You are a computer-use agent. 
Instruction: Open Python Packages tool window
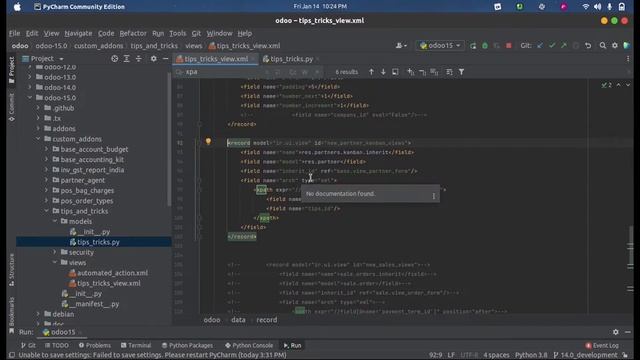tap(187, 345)
